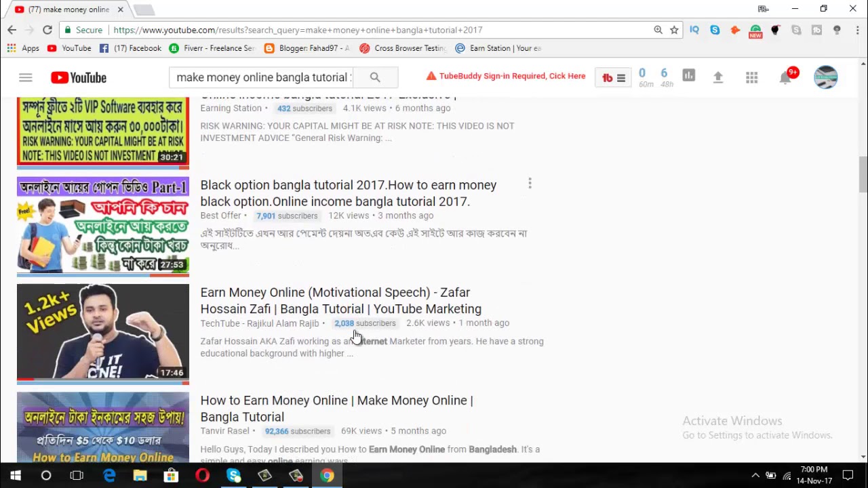Open How to Earn Money Online title
This screenshot has height=488, width=868.
[x=337, y=409]
